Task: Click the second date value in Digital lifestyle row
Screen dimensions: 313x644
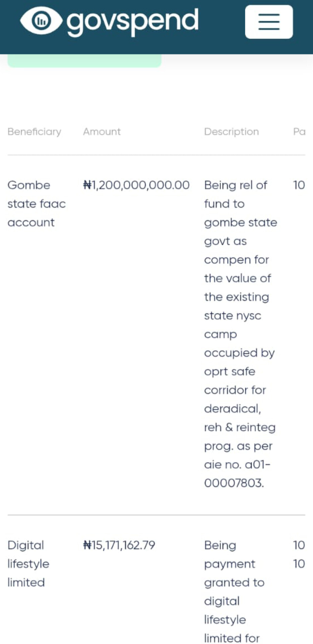Action: 299,564
